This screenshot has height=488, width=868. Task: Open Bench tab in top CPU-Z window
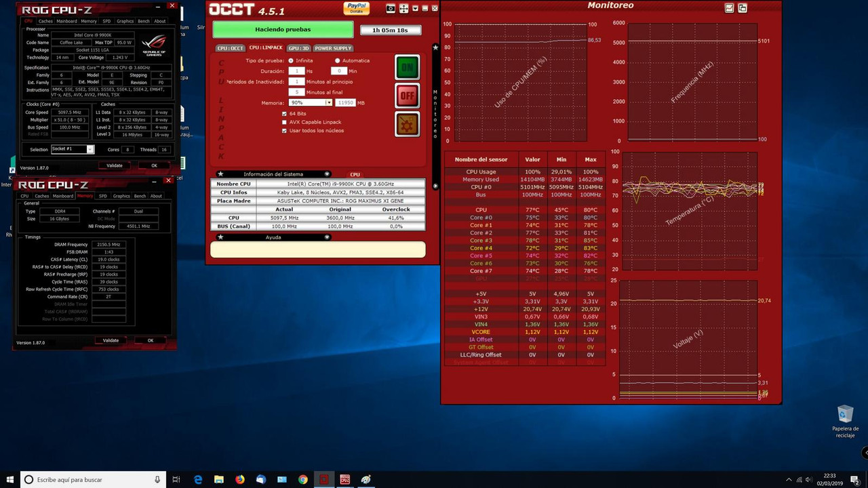pyautogui.click(x=144, y=21)
